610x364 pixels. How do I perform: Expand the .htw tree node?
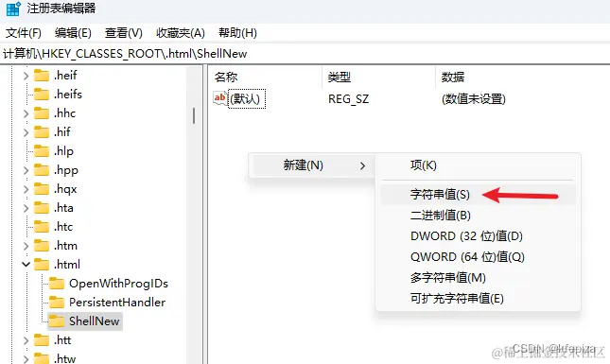coord(26,359)
